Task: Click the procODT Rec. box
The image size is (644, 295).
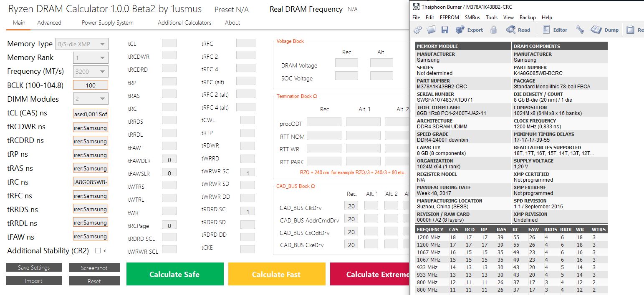Action: click(x=324, y=122)
